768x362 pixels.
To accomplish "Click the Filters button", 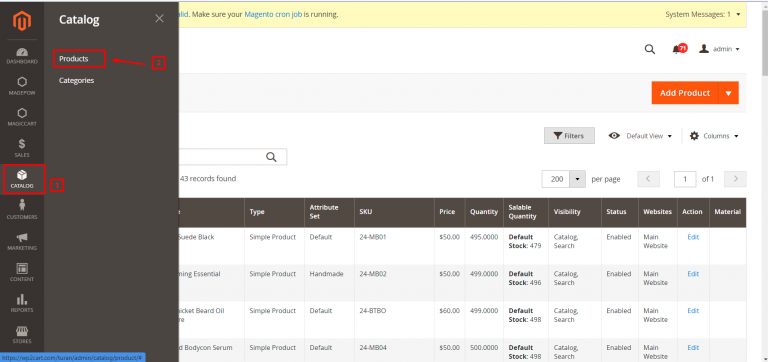I will (x=569, y=136).
